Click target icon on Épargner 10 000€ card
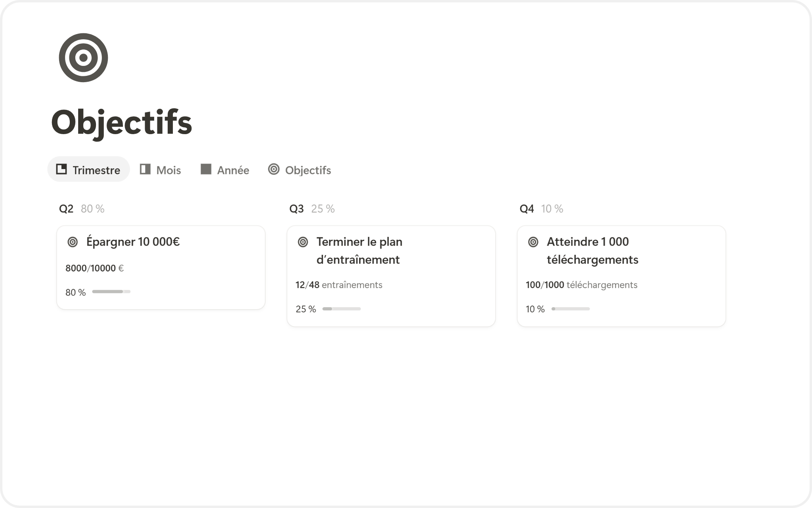Image resolution: width=812 pixels, height=508 pixels. coord(73,242)
